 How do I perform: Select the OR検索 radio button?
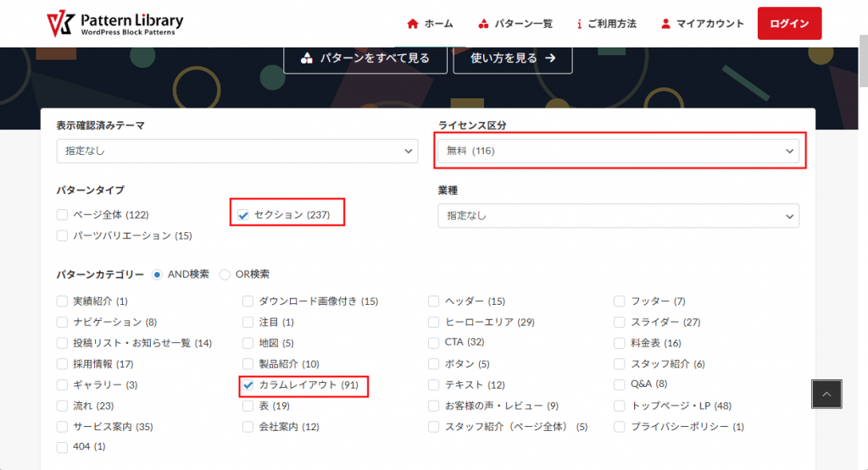(225, 274)
